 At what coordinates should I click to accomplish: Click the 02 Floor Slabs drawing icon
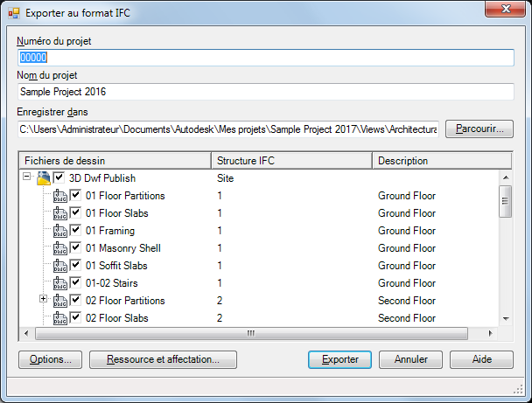[59, 318]
